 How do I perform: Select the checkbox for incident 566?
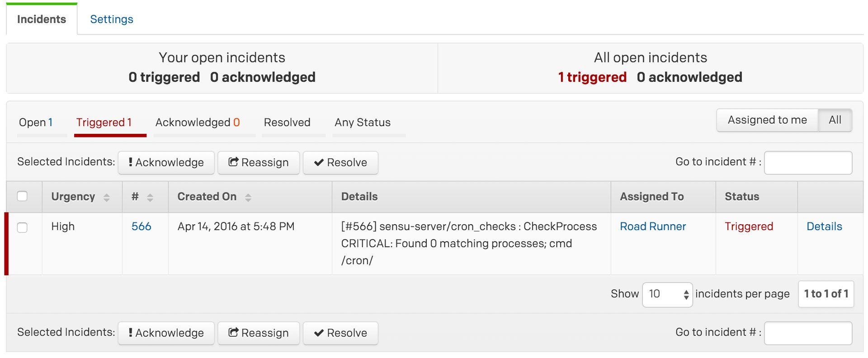point(22,227)
